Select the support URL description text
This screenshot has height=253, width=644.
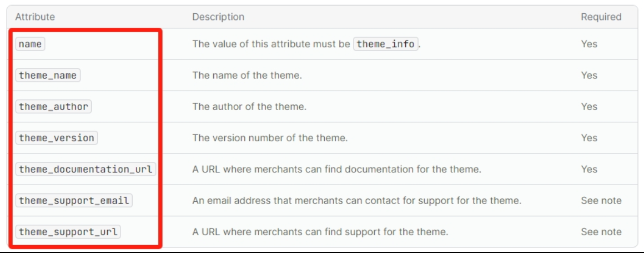[x=320, y=231]
